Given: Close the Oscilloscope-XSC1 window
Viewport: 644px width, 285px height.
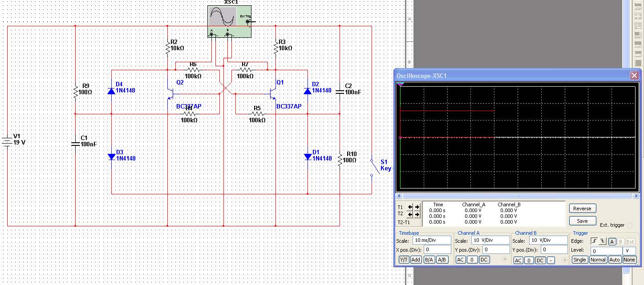Looking at the screenshot, I should tap(634, 76).
